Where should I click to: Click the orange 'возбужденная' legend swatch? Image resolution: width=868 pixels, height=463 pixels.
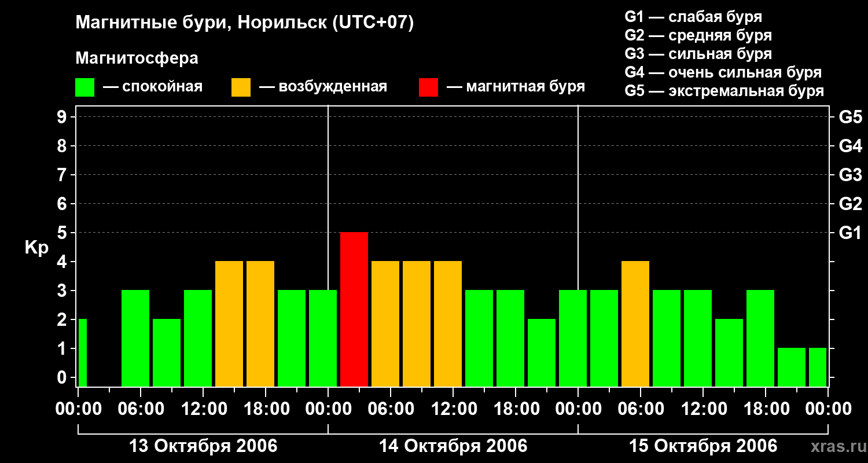[241, 87]
